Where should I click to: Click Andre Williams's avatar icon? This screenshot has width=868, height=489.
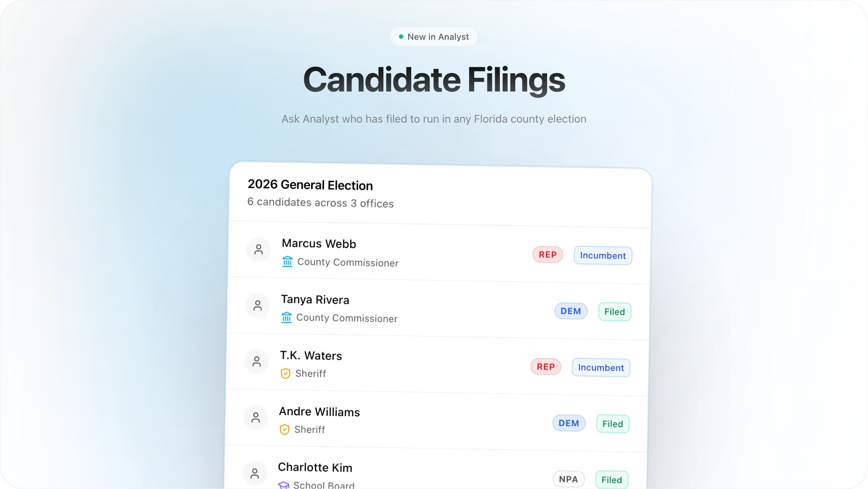click(255, 417)
